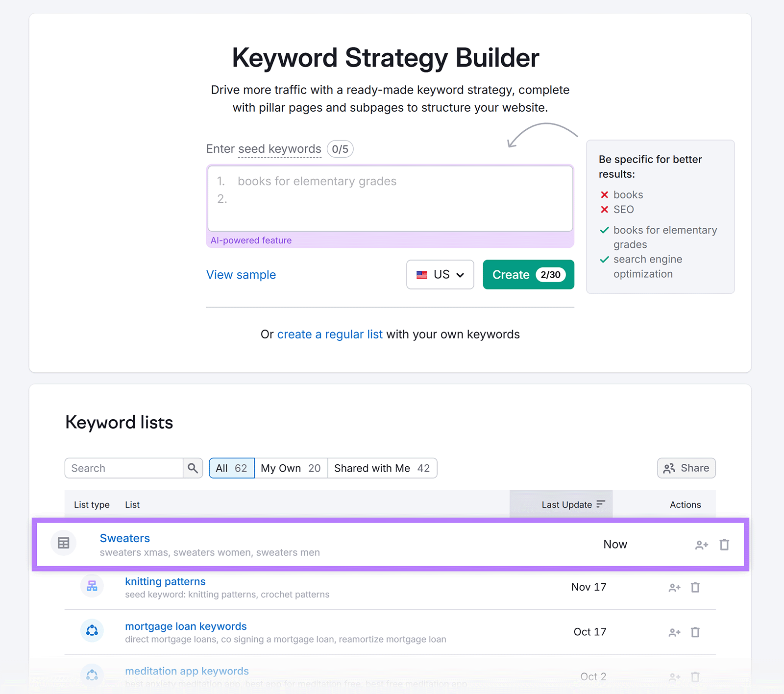Screen dimensions: 784x694
Task: Open the View sample link
Action: pyautogui.click(x=241, y=275)
